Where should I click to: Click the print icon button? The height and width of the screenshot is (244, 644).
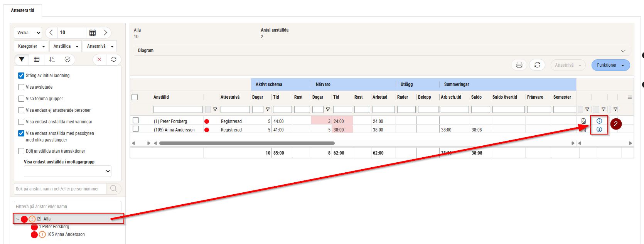pyautogui.click(x=519, y=65)
